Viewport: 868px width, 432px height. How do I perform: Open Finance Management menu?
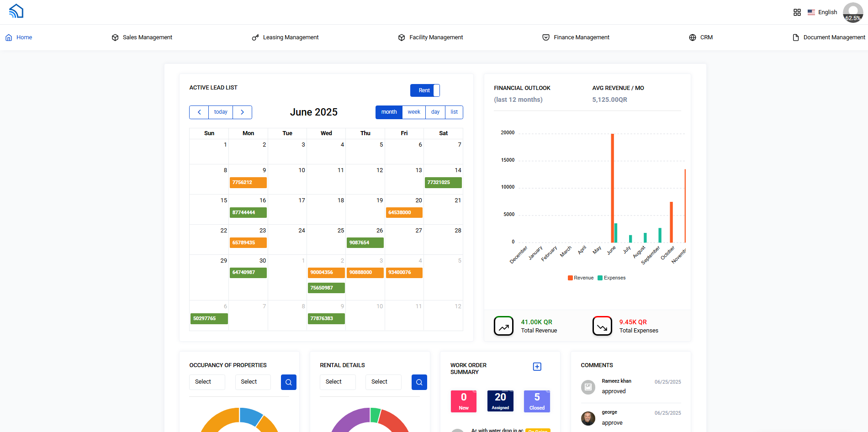click(x=576, y=37)
